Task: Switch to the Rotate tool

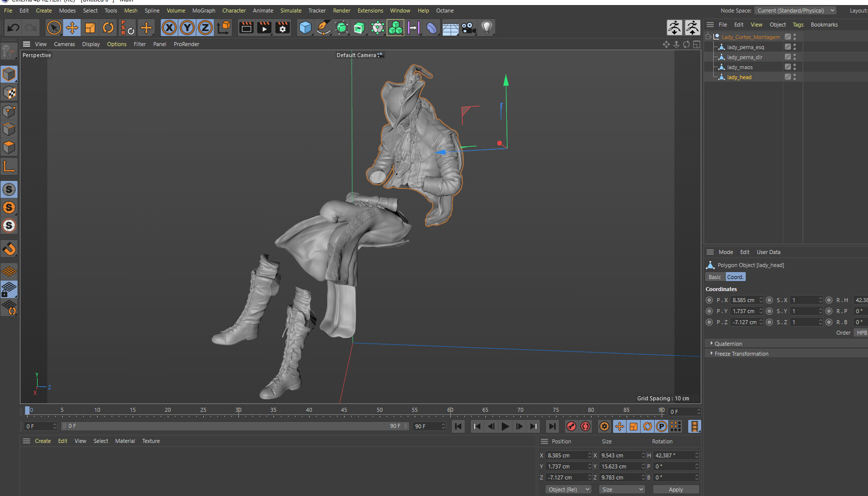Action: click(x=108, y=28)
